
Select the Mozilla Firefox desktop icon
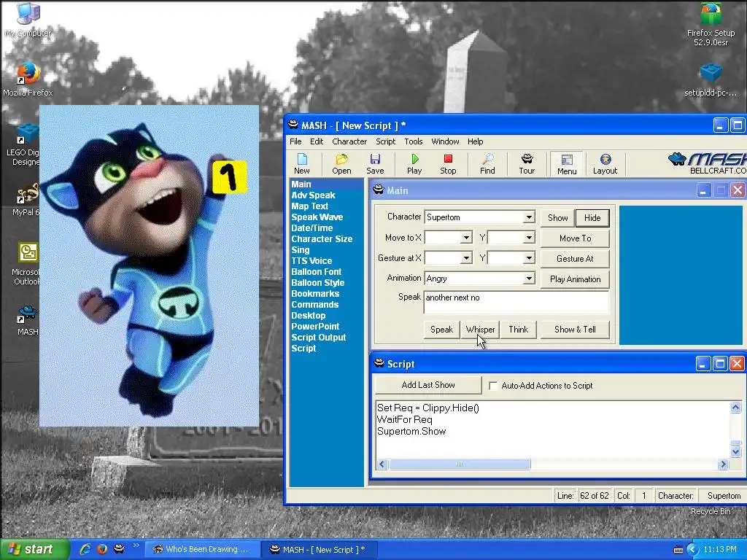click(x=28, y=79)
